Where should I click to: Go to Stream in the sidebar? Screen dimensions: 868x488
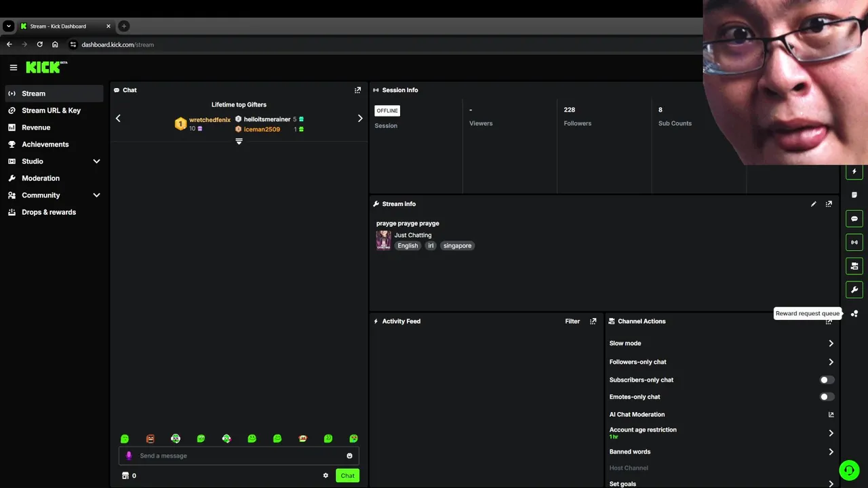[53, 94]
